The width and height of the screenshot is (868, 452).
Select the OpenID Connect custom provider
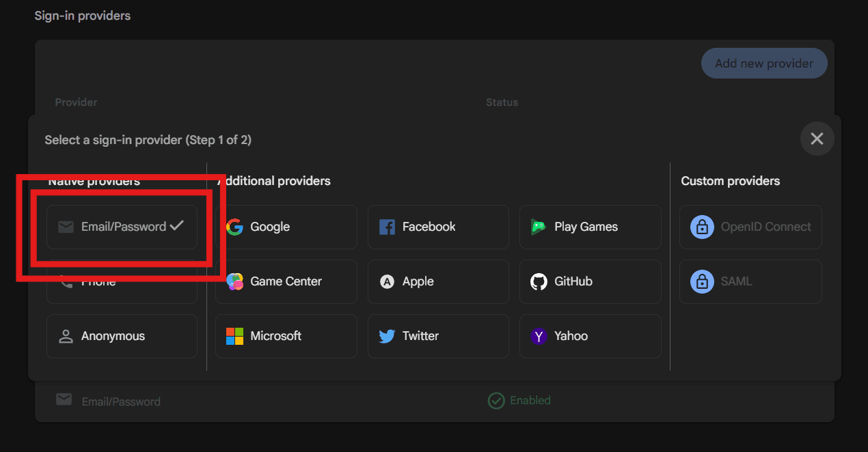[x=750, y=227]
